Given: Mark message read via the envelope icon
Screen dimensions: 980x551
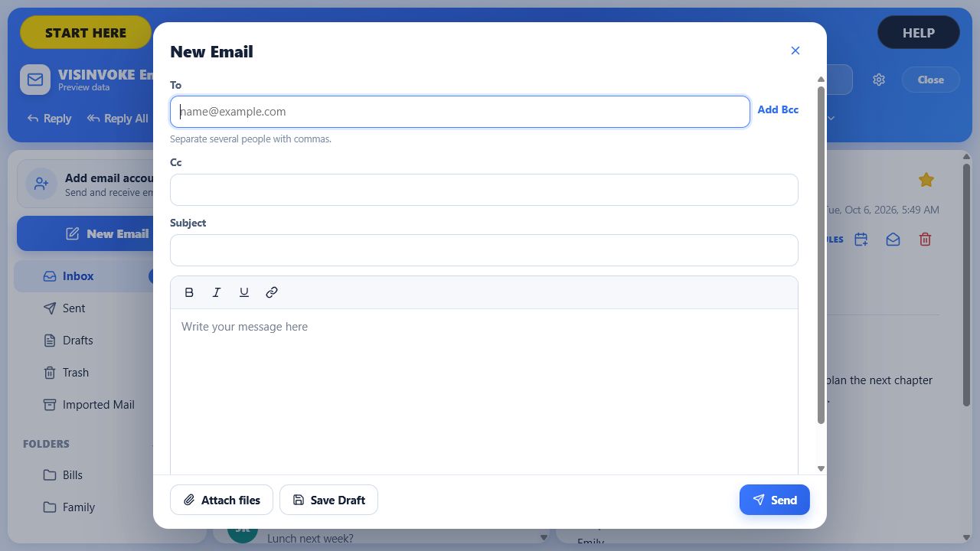Looking at the screenshot, I should point(893,240).
